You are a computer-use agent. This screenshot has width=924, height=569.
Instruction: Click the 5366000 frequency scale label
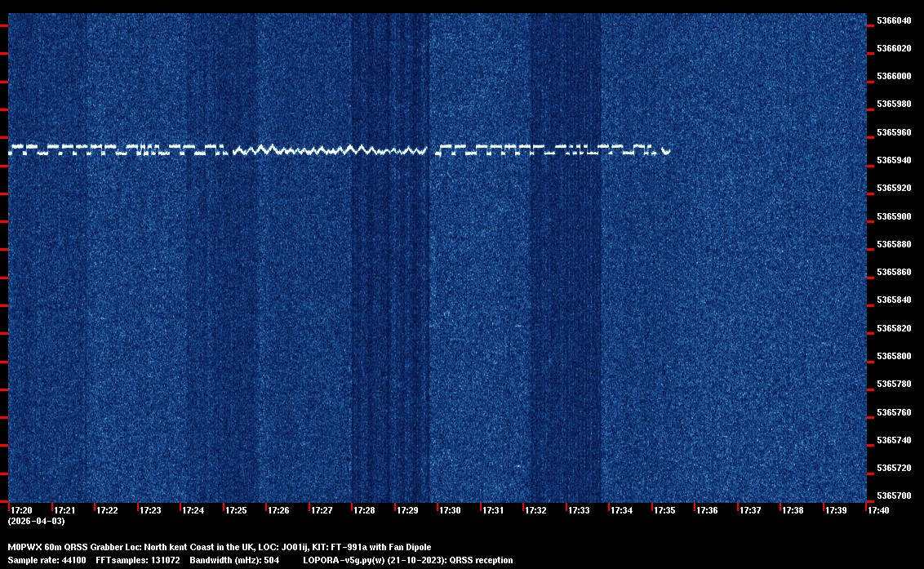[x=894, y=77]
